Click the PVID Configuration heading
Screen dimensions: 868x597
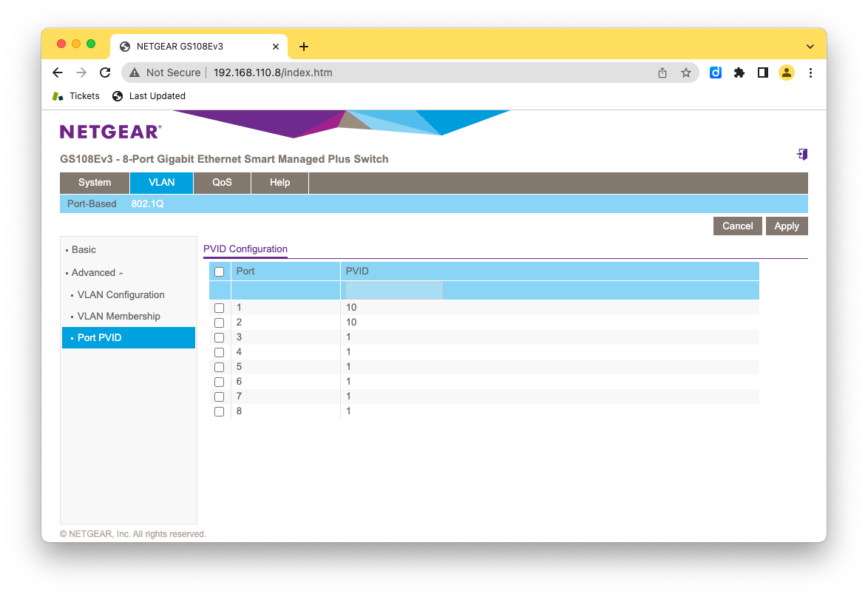245,249
